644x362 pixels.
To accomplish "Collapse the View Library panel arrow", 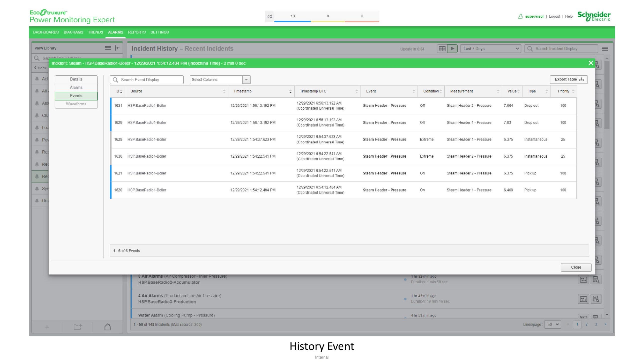I will (117, 48).
